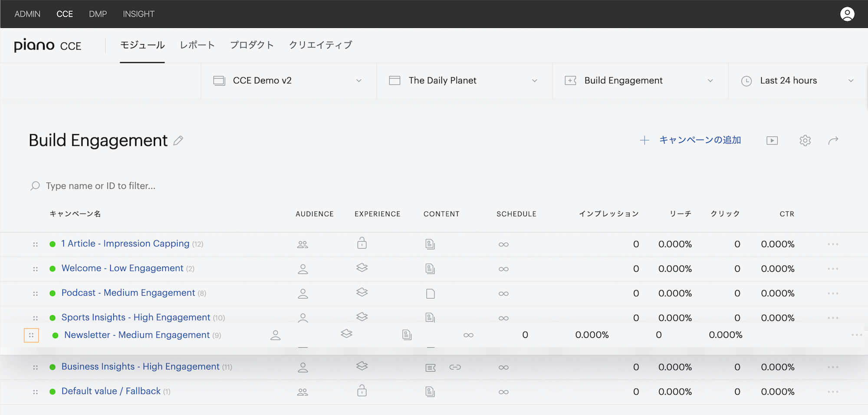This screenshot has width=868, height=415.
Task: Click the drag handle of Newsletter - Medium Engagement
Action: [31, 335]
